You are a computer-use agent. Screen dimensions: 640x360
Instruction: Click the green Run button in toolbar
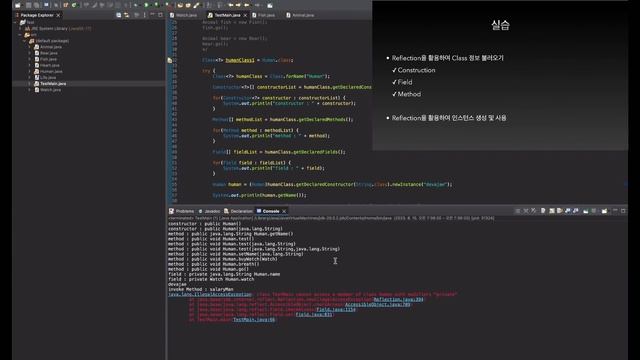(146, 5)
